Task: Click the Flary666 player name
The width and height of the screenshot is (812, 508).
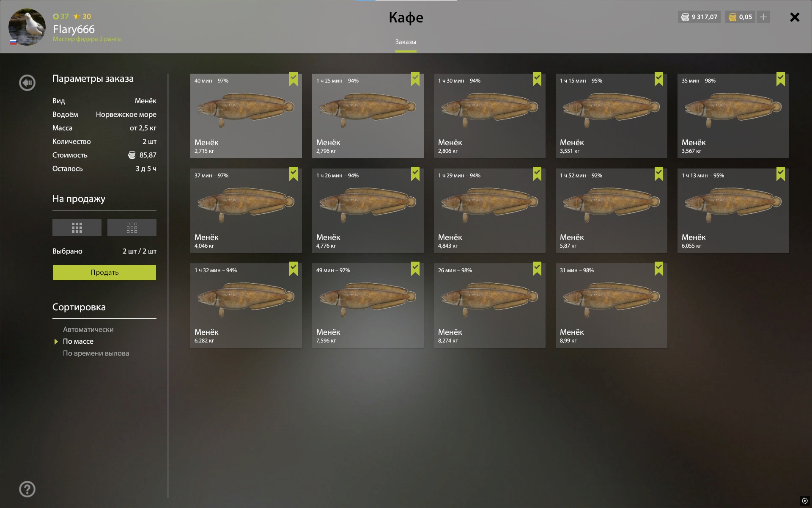Action: click(74, 29)
